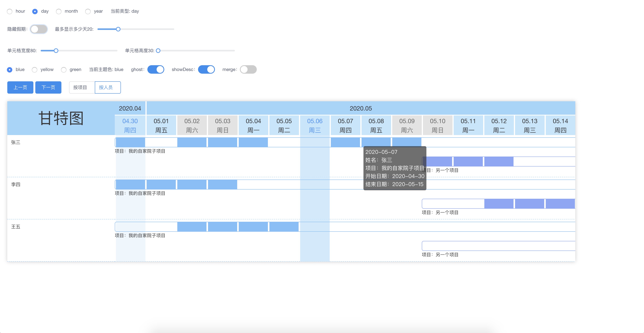Select the year radio option
Screen dimensions: 644x333
pos(88,12)
